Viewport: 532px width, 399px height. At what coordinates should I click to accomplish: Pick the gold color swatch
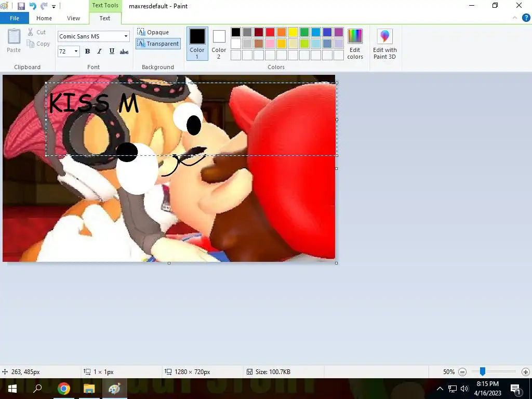[281, 44]
